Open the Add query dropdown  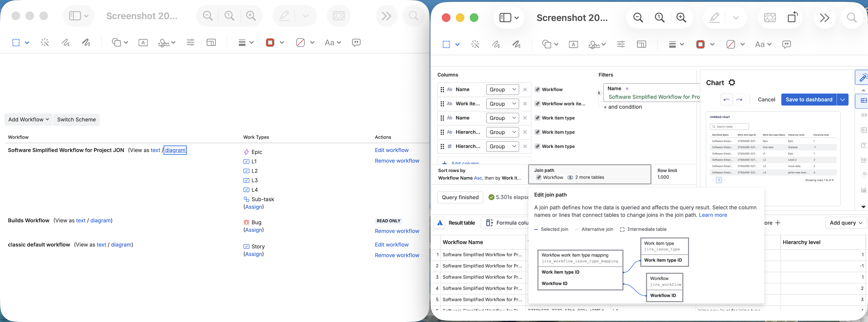coord(846,223)
